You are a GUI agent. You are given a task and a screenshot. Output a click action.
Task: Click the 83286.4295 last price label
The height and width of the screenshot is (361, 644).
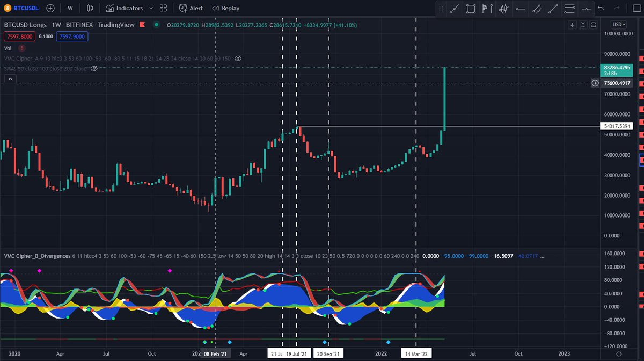[x=617, y=70]
